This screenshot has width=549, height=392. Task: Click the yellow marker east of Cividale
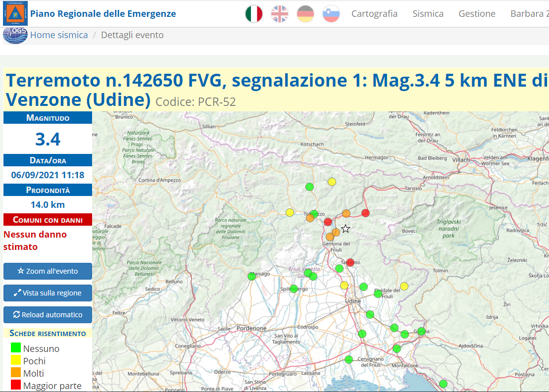(404, 286)
